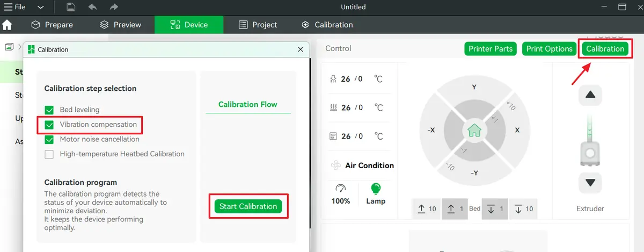Open Printer Parts button

coord(491,49)
